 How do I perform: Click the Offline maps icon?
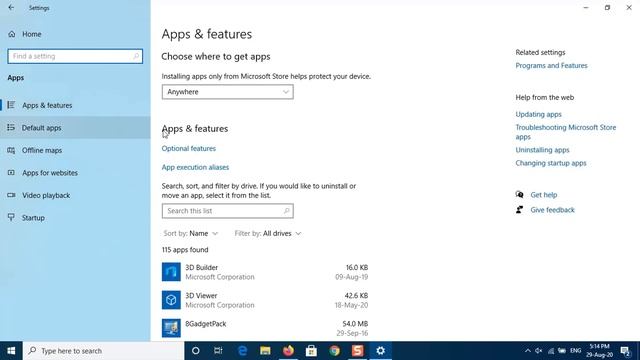[11, 150]
